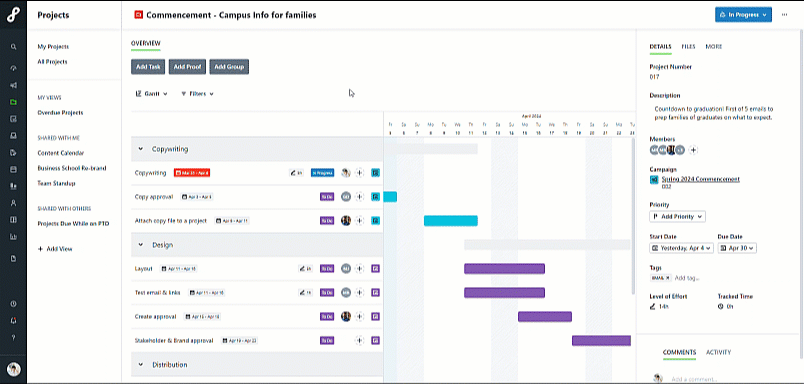Viewport: 804px width, 384px height.
Task: Open the In Progress project status dropdown
Action: (x=743, y=15)
